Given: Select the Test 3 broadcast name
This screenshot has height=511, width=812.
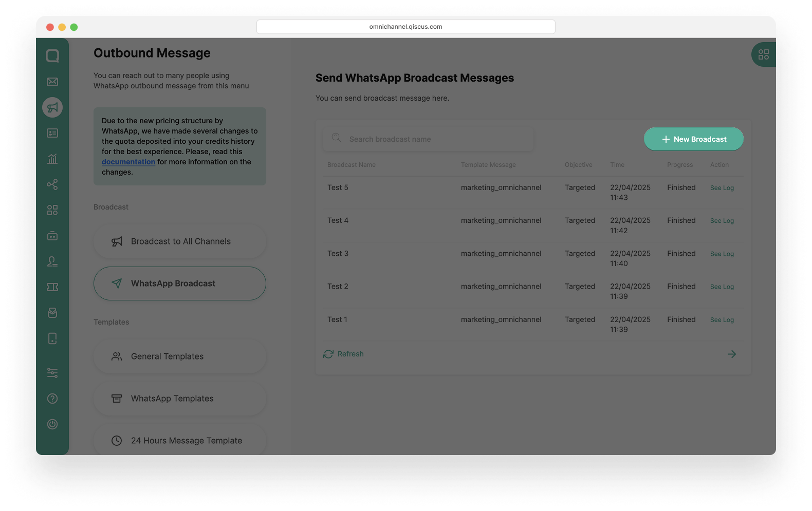Looking at the screenshot, I should pos(338,254).
